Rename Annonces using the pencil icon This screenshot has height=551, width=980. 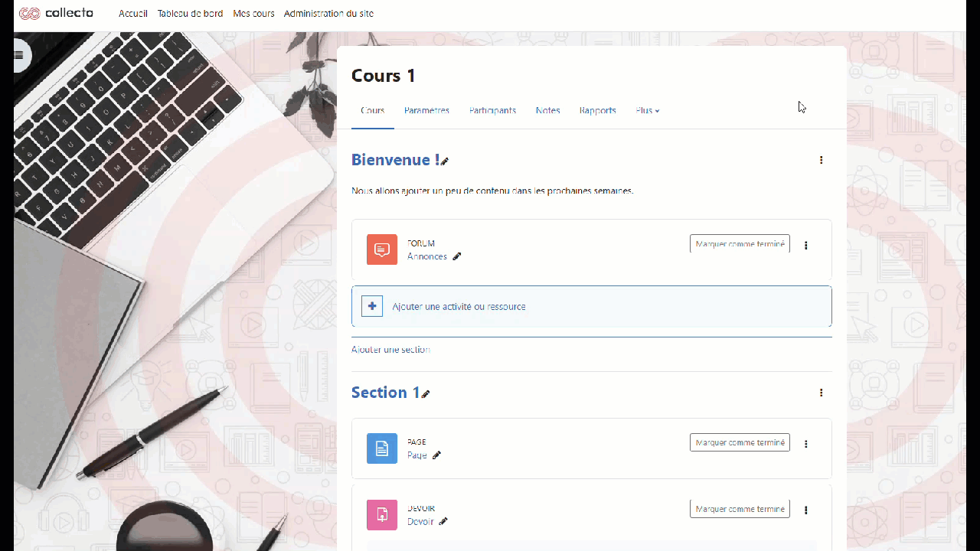pyautogui.click(x=457, y=257)
